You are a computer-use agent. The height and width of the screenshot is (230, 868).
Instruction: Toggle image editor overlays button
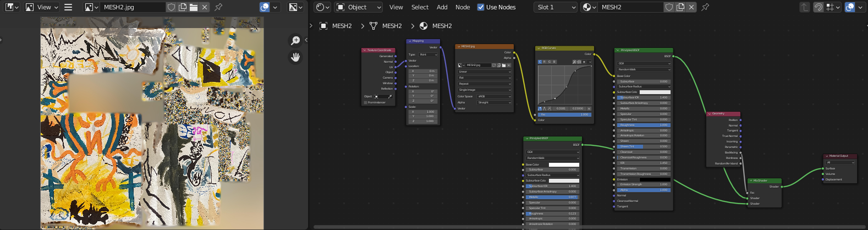[x=265, y=7]
